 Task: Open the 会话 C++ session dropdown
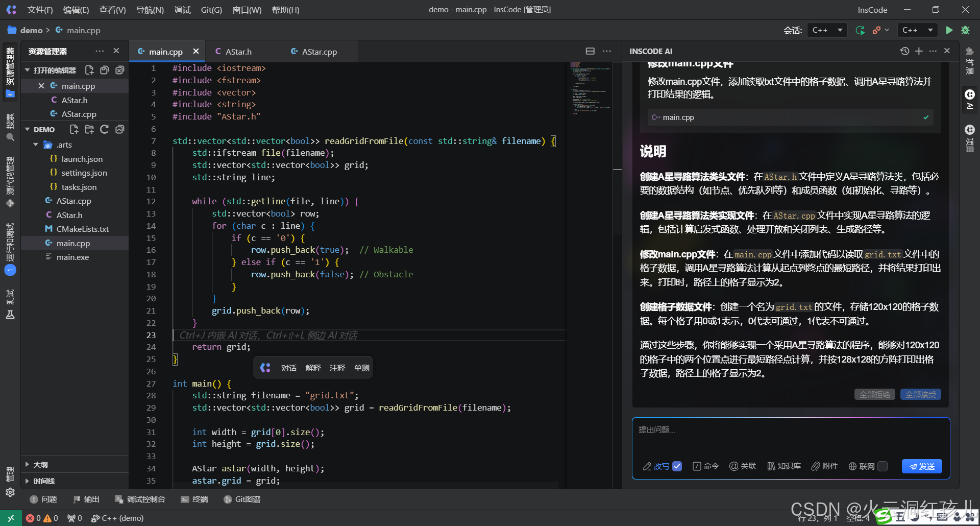[827, 30]
